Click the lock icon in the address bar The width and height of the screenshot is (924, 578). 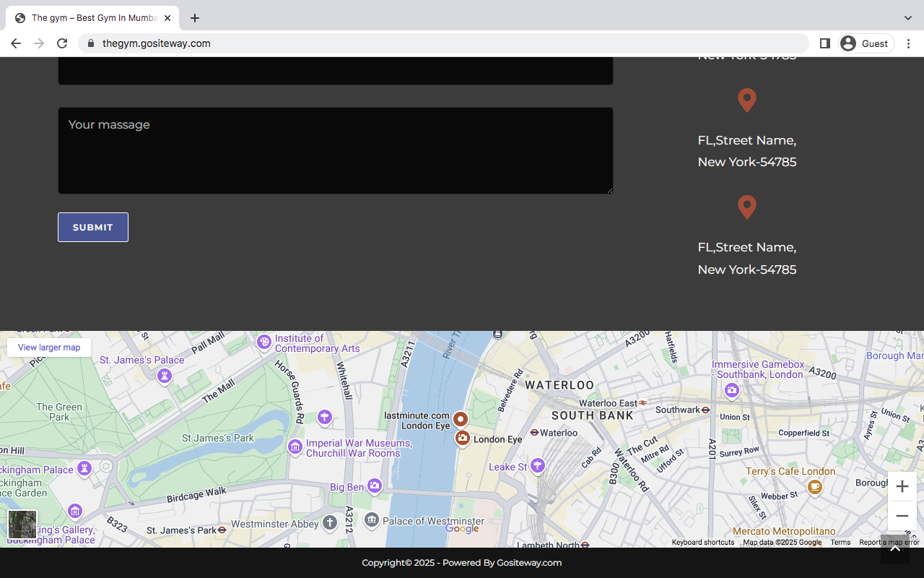coord(91,43)
